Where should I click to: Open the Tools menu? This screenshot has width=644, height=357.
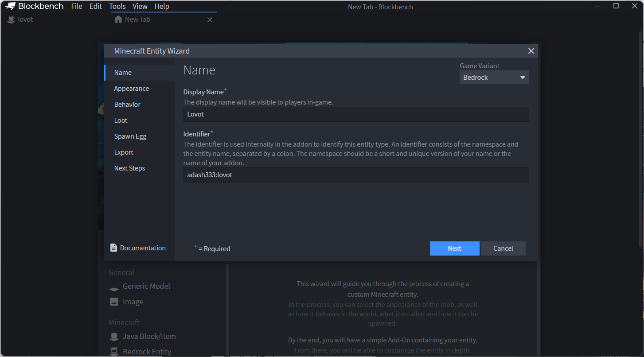[x=117, y=6]
